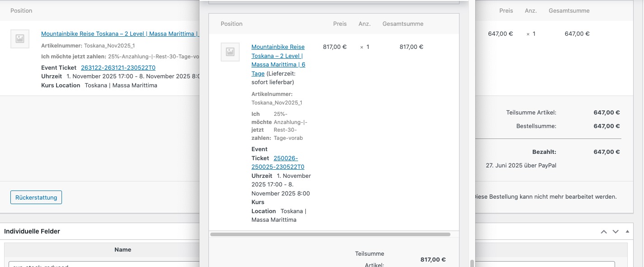
Task: Click the Position column header in the popup
Action: coord(232,24)
